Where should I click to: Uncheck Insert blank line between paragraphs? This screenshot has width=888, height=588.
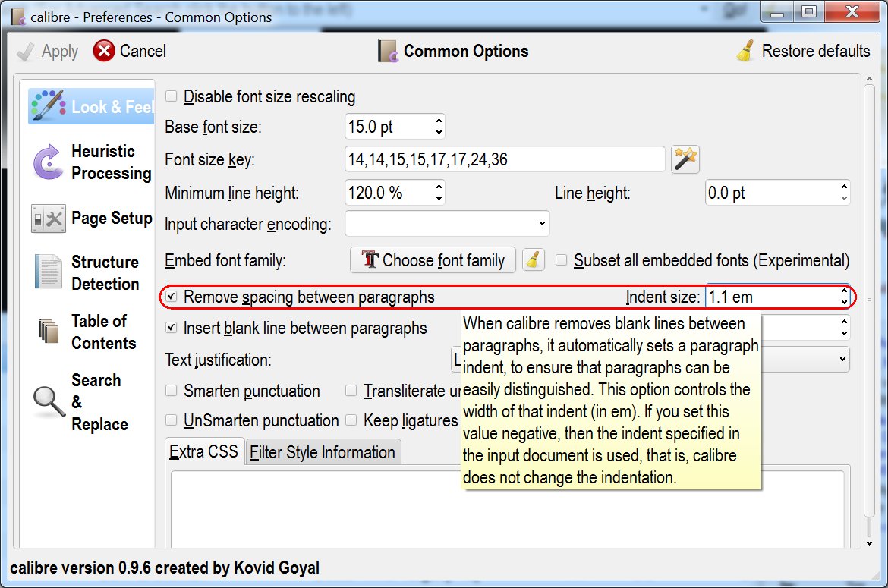tap(171, 328)
